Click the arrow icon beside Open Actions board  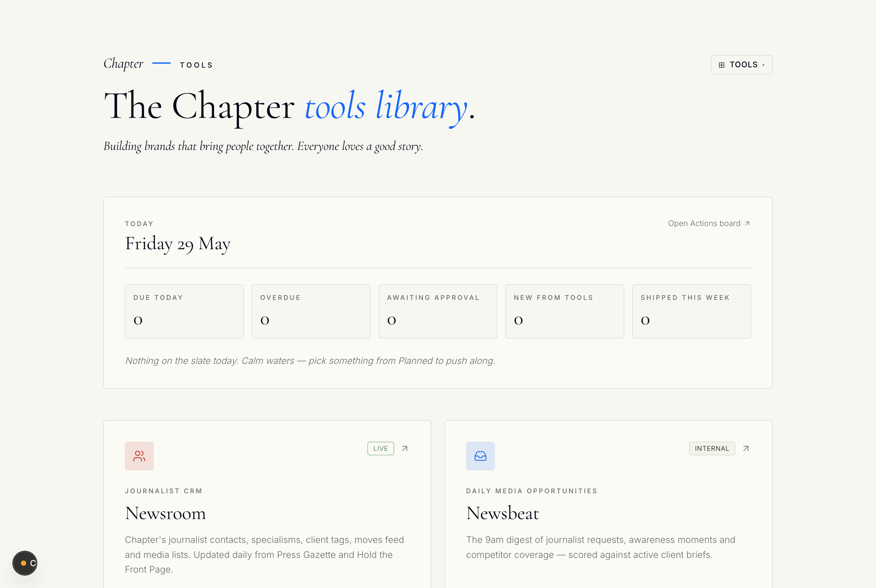[747, 223]
